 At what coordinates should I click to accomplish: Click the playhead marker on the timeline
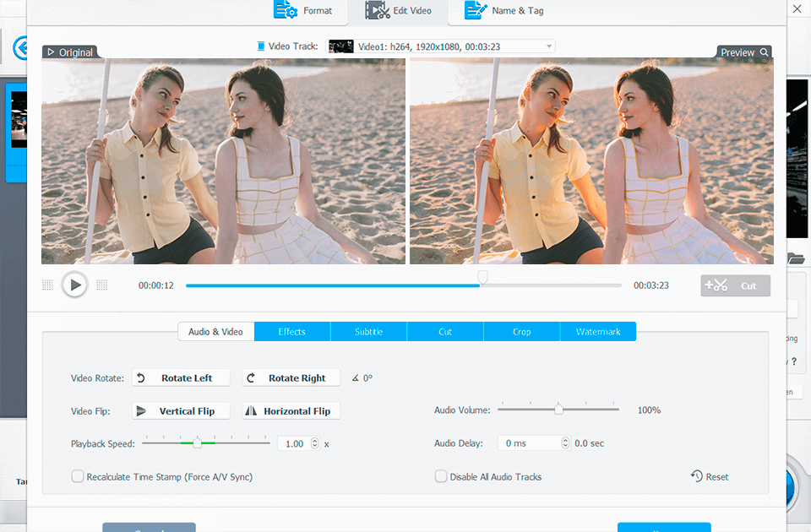click(482, 276)
